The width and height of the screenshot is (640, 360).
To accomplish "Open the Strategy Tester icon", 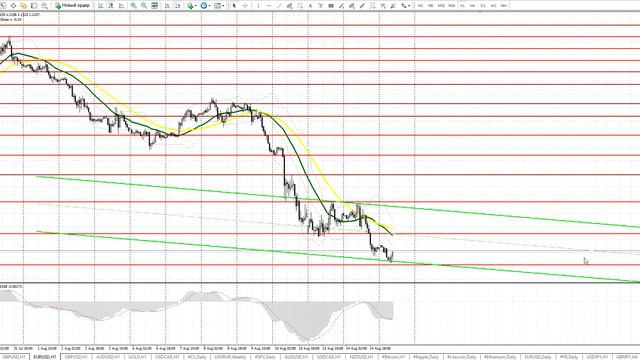I will point(44,6).
